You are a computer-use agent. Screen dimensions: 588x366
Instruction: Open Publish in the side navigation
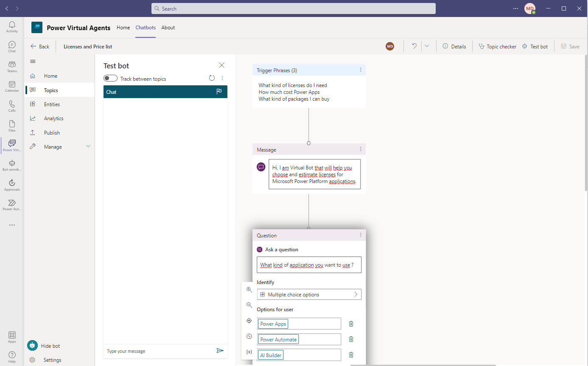(x=59, y=132)
